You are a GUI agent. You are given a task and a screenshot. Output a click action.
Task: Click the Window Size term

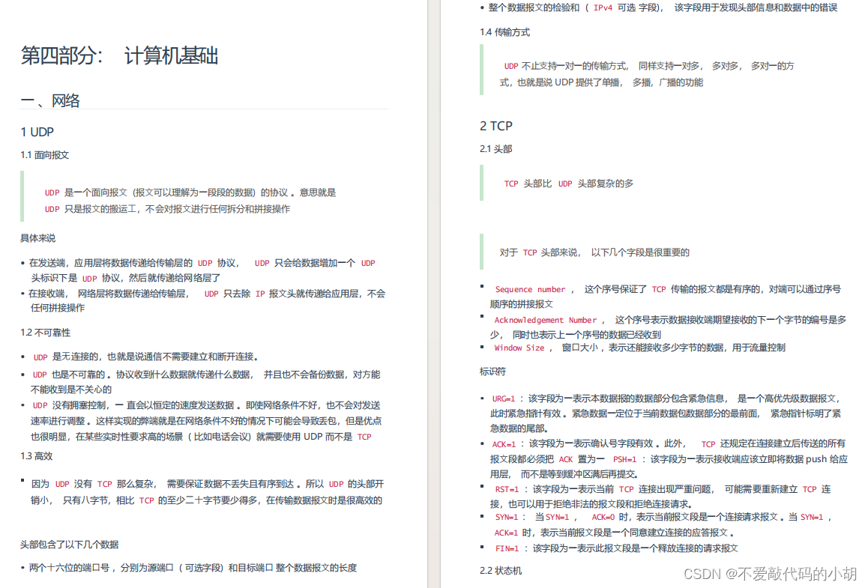coord(519,348)
